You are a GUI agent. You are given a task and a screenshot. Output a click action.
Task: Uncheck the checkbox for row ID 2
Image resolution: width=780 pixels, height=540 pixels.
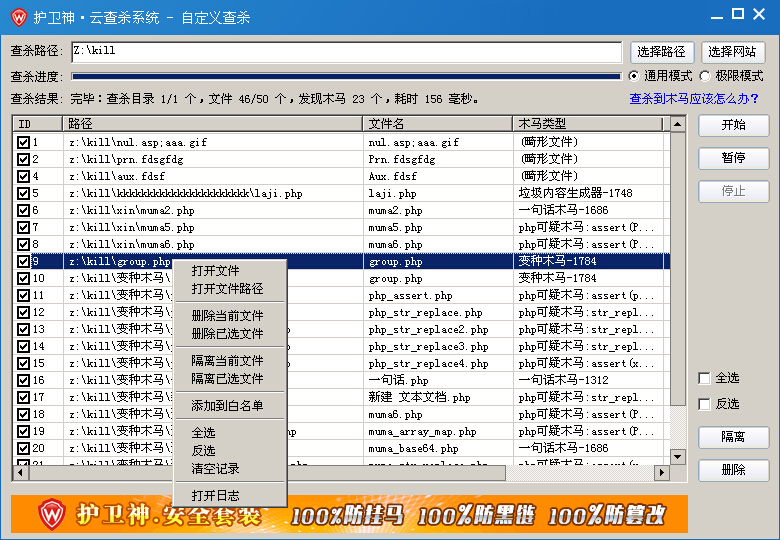[x=23, y=159]
